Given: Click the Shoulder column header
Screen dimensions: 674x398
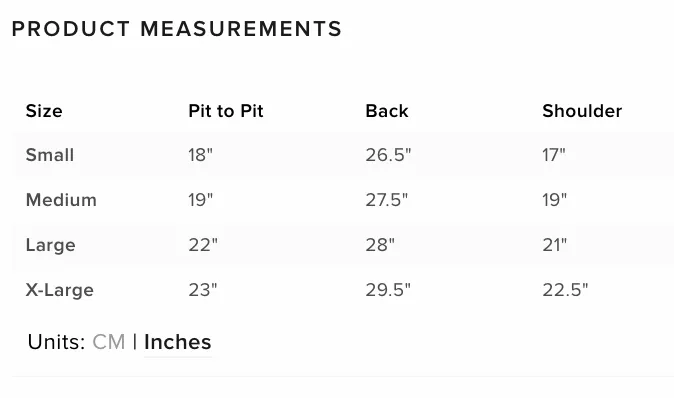Looking at the screenshot, I should [582, 111].
